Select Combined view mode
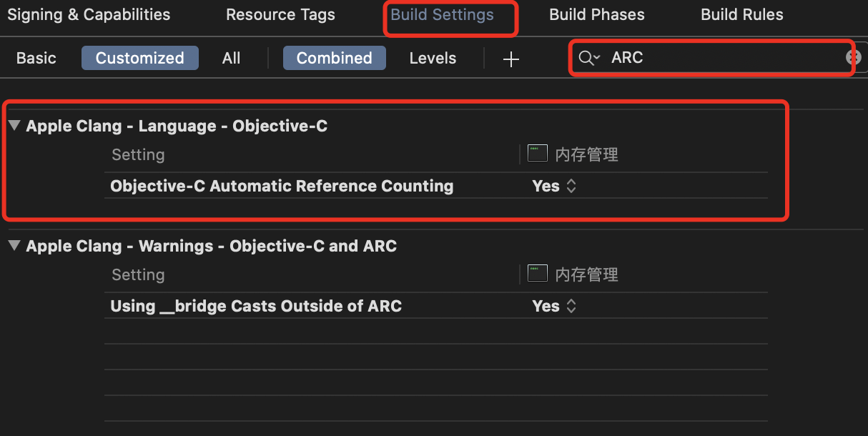868x436 pixels. pos(335,59)
